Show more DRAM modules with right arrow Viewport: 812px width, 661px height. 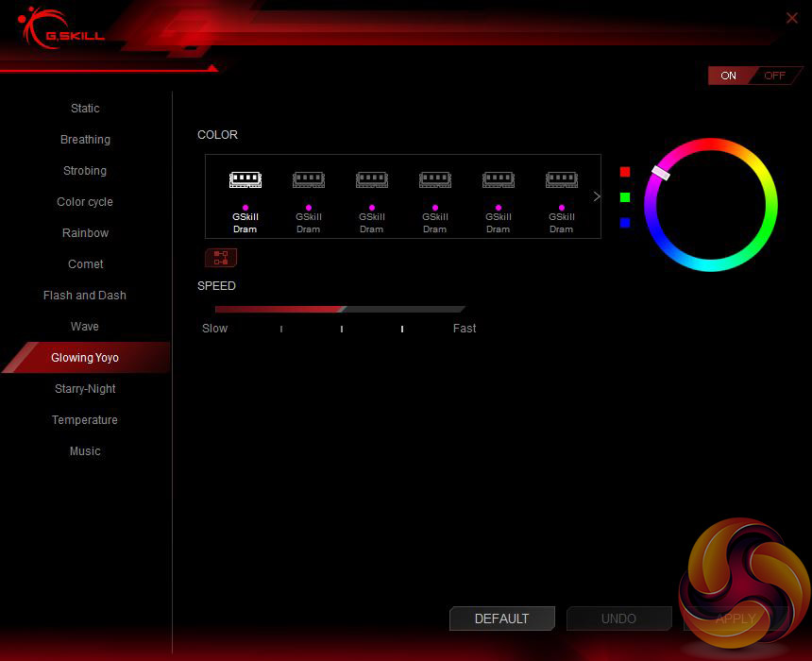click(597, 196)
